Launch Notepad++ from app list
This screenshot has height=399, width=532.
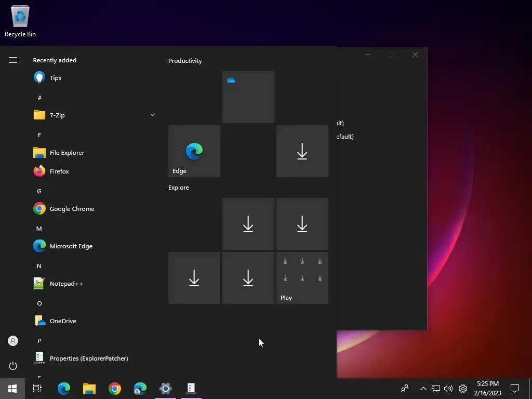point(95,284)
